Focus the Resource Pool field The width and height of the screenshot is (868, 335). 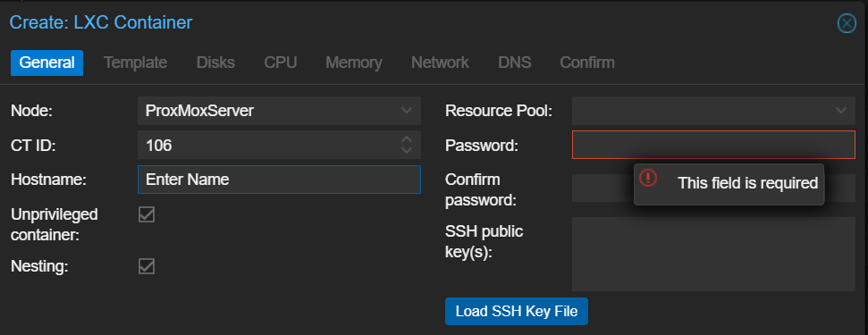[x=713, y=111]
